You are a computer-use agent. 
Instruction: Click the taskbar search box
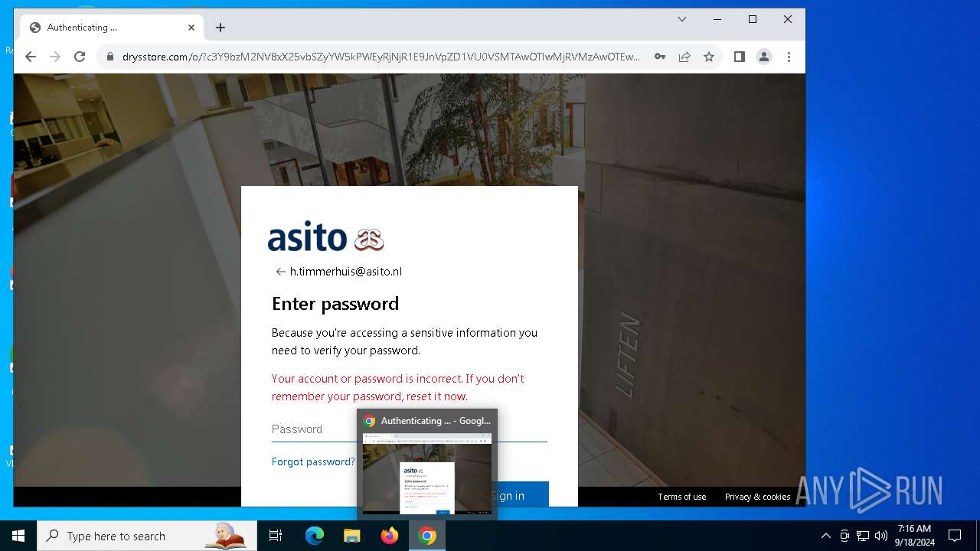[x=147, y=536]
